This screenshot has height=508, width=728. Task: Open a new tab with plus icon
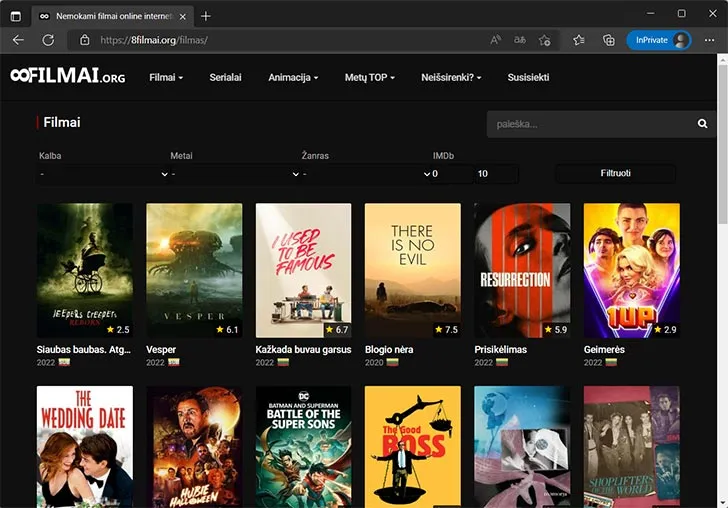[x=206, y=16]
